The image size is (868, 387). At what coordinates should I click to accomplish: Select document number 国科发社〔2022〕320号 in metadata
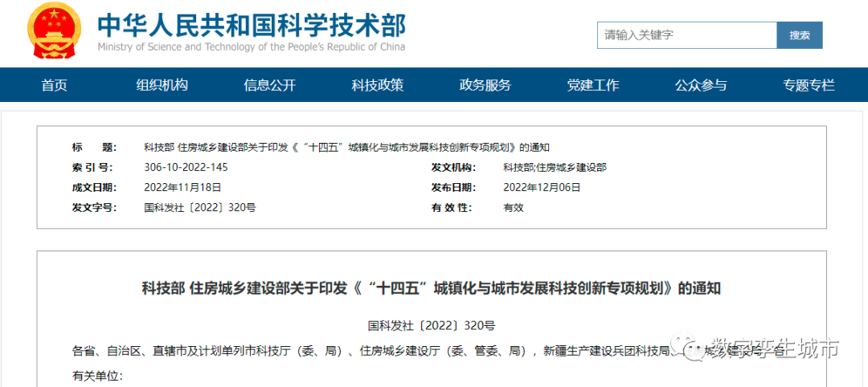pos(200,208)
